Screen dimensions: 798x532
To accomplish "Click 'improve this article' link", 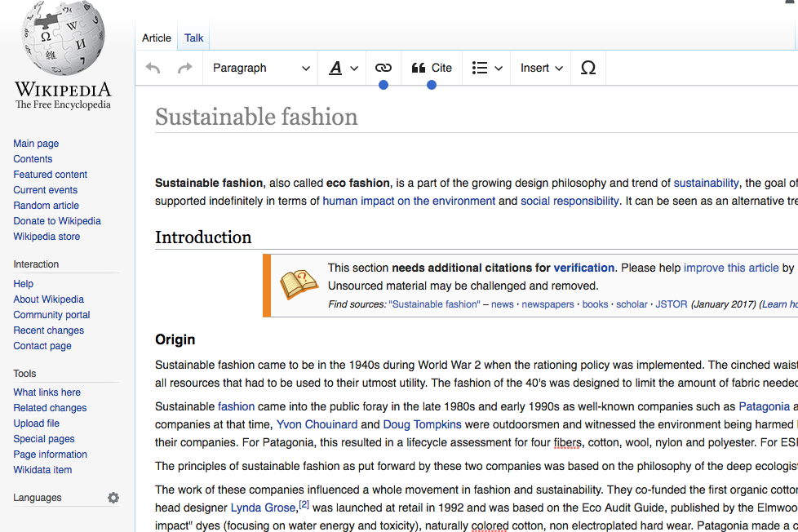I will coord(731,268).
